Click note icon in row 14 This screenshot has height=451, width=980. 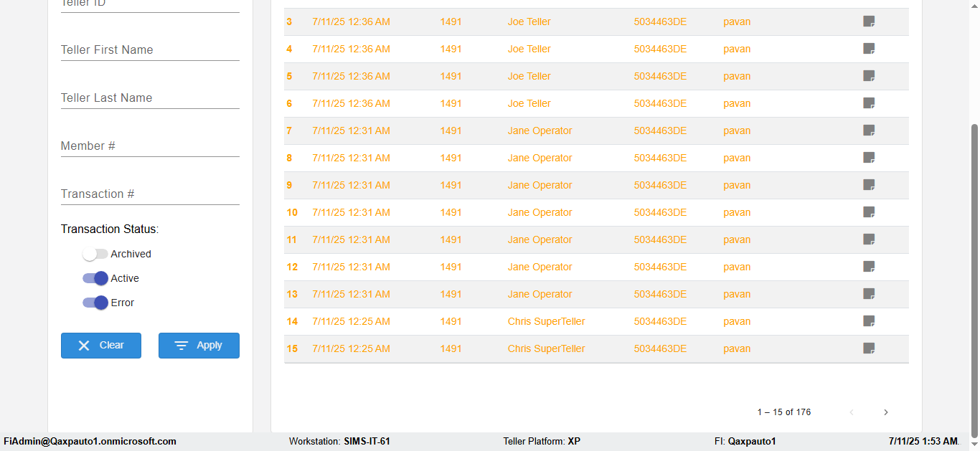[x=869, y=321]
